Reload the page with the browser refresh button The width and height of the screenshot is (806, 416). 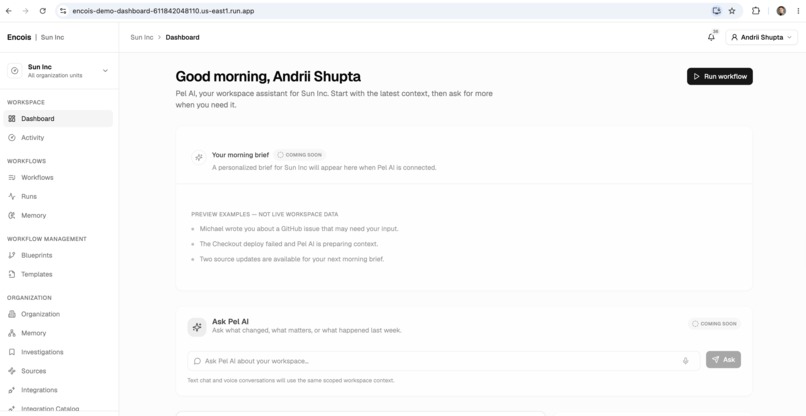[43, 11]
